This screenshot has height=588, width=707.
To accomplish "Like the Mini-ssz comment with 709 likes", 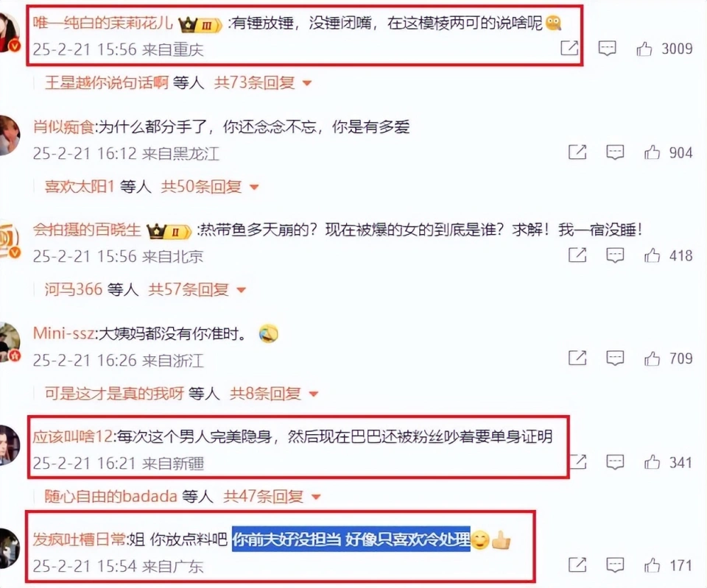I will [x=652, y=358].
